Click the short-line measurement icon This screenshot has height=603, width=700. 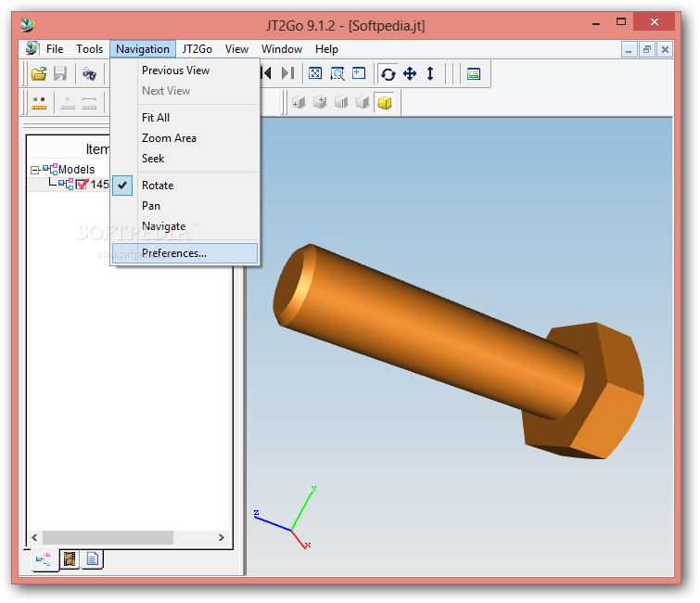pos(68,103)
